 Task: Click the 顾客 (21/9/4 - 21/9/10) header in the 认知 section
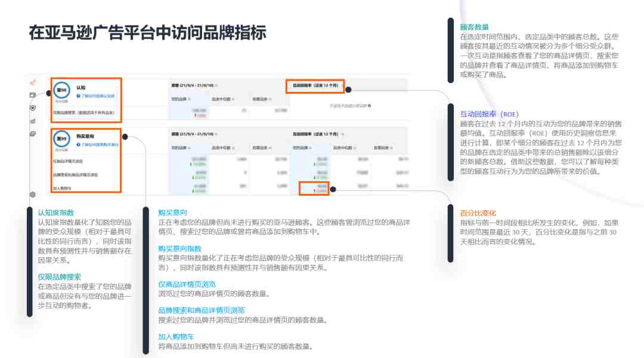point(193,85)
